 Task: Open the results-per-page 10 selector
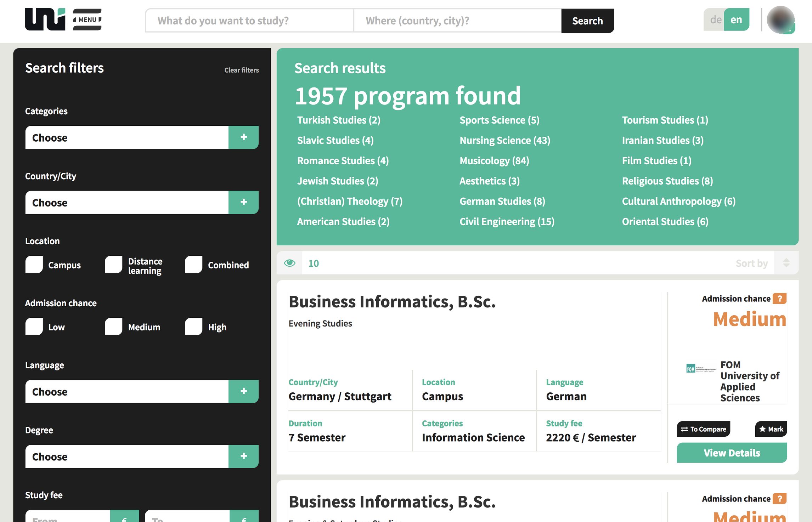pos(314,263)
